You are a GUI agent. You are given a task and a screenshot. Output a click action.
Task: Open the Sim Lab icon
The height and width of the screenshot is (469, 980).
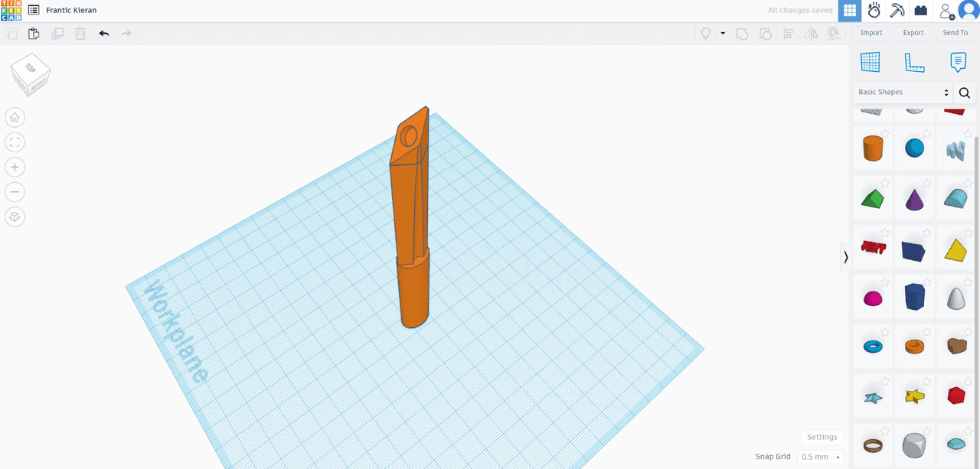tap(874, 11)
